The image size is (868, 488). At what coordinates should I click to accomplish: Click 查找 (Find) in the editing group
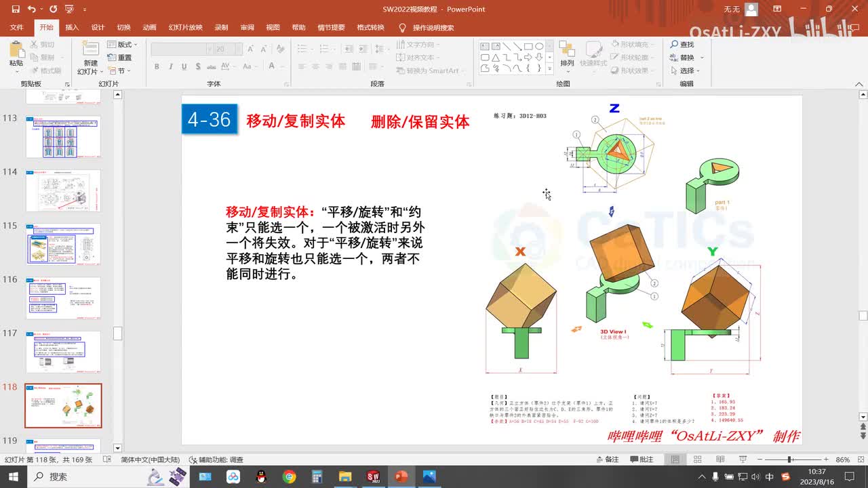click(x=682, y=44)
